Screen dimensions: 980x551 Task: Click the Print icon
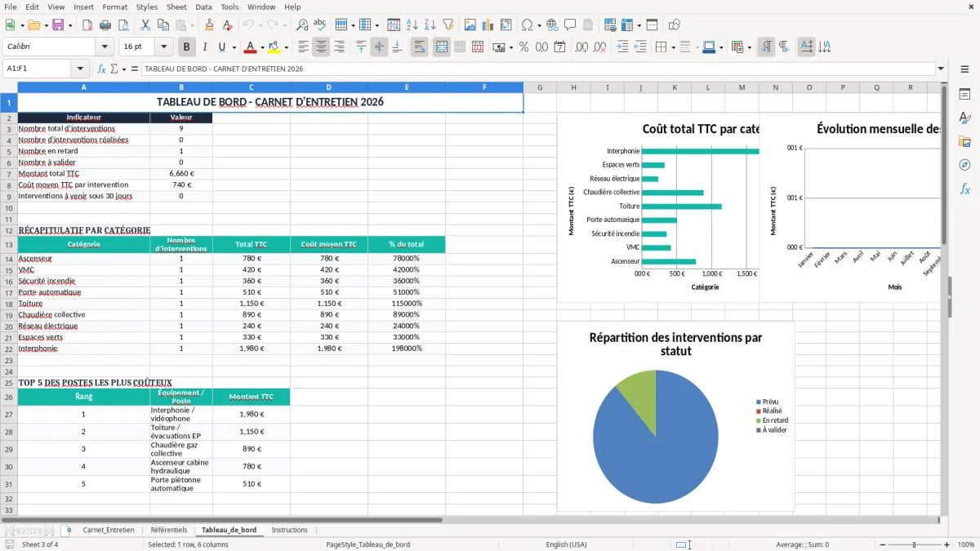tap(105, 25)
